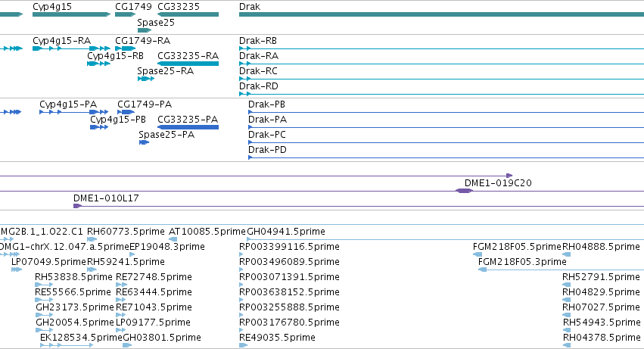
Task: Select the RP003399116.5prime EST label
Action: [x=289, y=247]
